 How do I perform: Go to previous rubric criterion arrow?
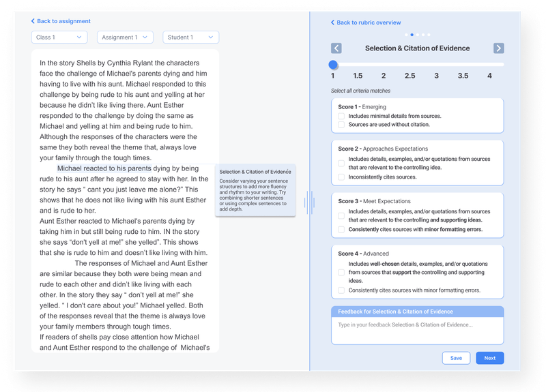click(336, 48)
